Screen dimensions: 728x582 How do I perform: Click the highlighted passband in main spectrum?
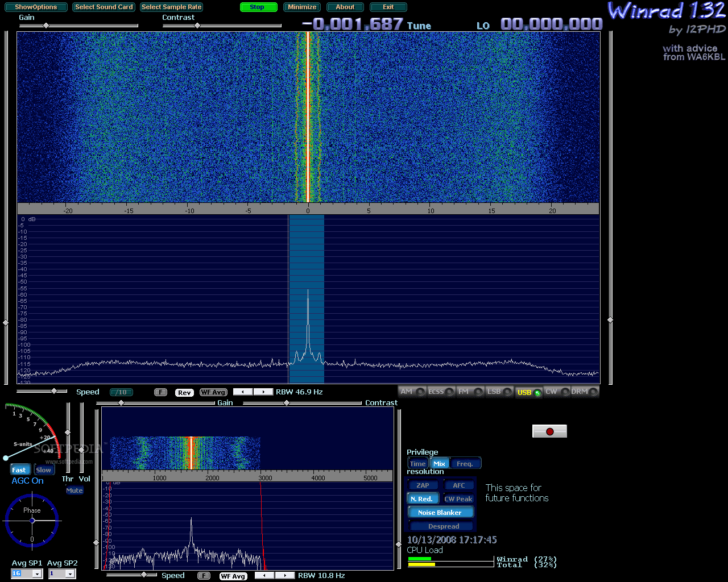pyautogui.click(x=307, y=299)
